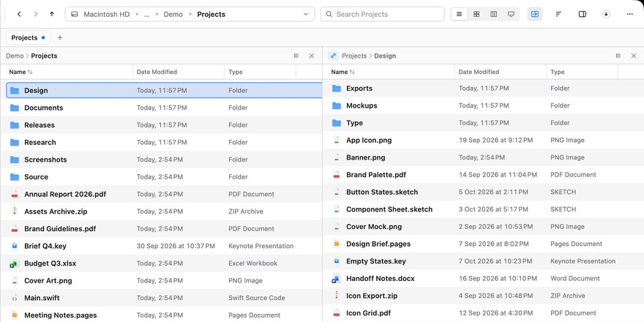Screen dimensions: 644x322
Task: Click the linked pane icon beside Projects
Action: click(333, 56)
